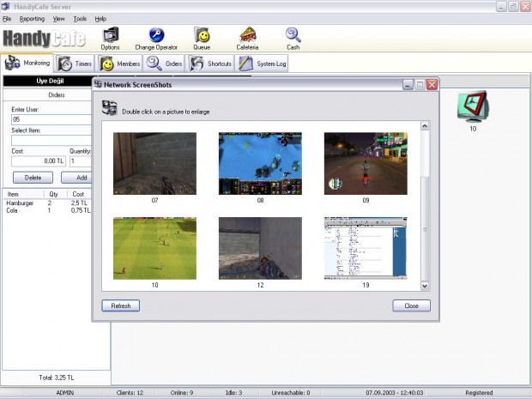Open the Cash magnifier icon
This screenshot has height=399, width=532.
point(293,35)
